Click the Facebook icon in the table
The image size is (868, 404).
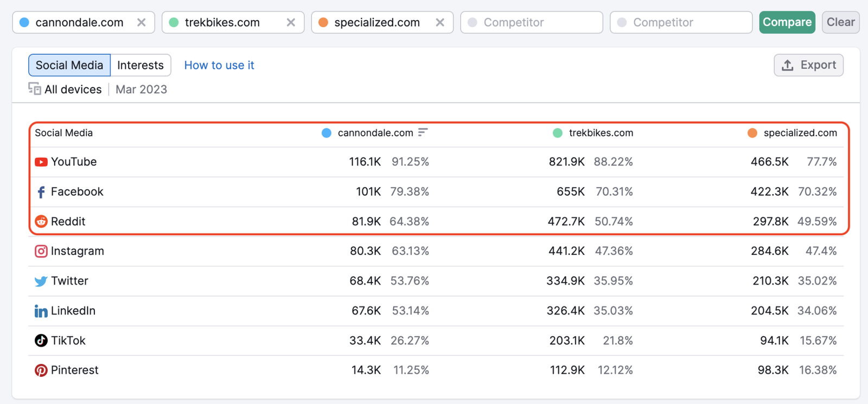[x=41, y=192]
